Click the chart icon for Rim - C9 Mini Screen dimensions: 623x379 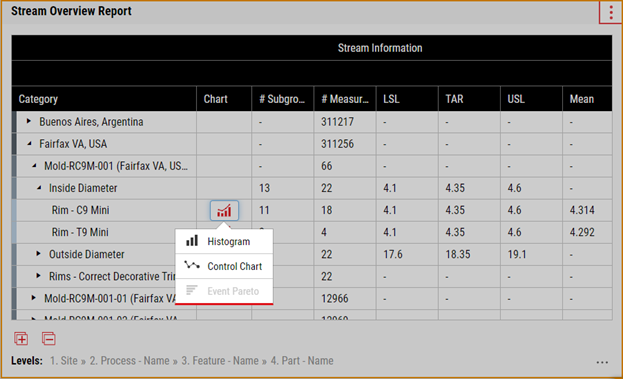click(224, 211)
